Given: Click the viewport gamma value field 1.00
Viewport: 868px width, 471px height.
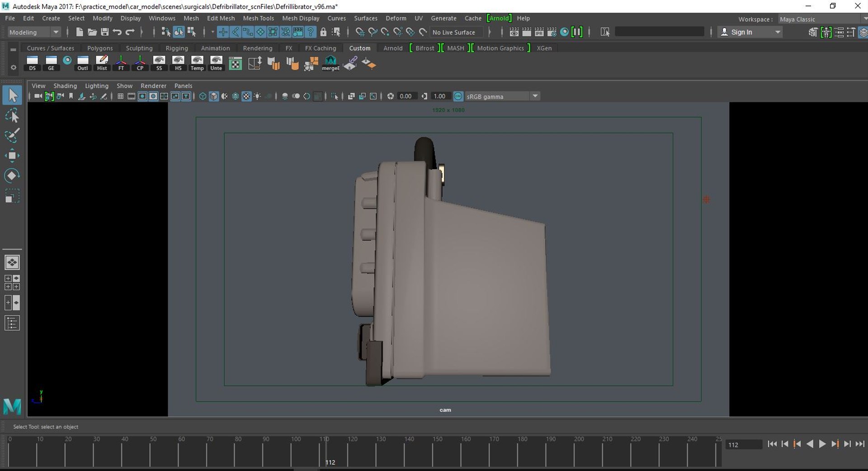Looking at the screenshot, I should point(440,96).
